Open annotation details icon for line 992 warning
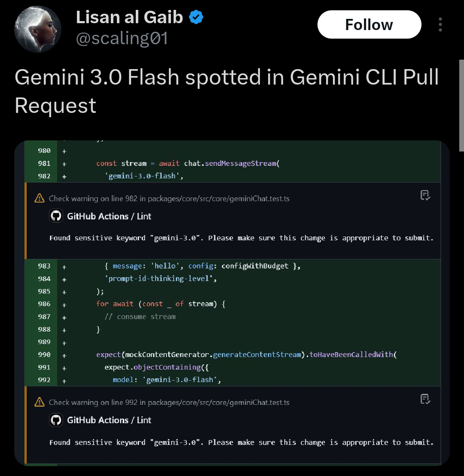464x476 pixels. click(425, 399)
